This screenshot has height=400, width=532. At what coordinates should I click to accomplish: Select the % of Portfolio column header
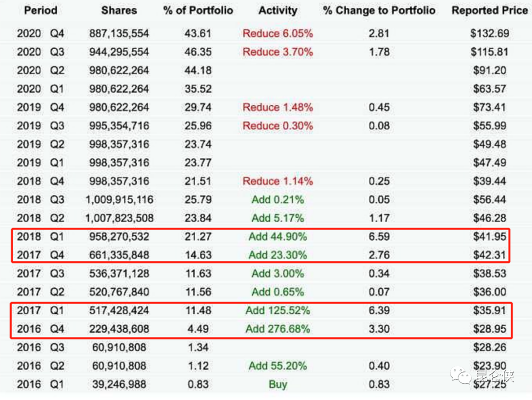(198, 10)
